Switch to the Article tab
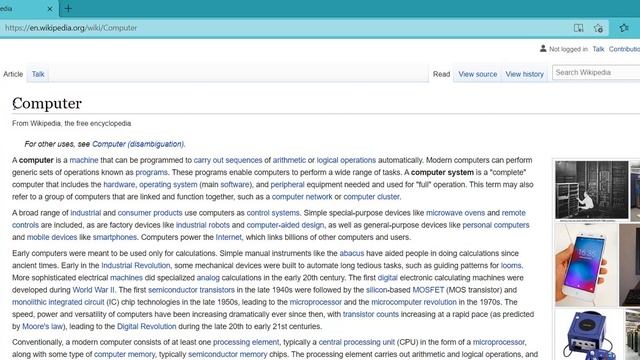 [13, 74]
